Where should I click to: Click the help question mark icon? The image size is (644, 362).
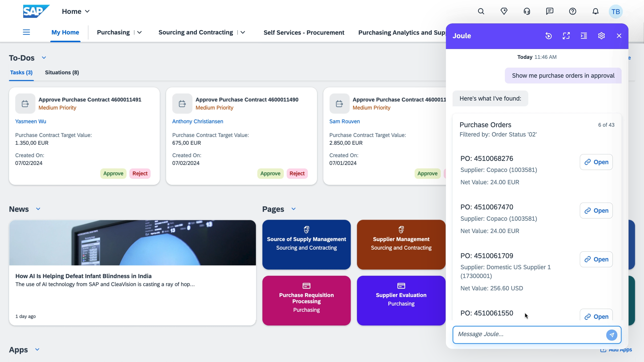[573, 11]
